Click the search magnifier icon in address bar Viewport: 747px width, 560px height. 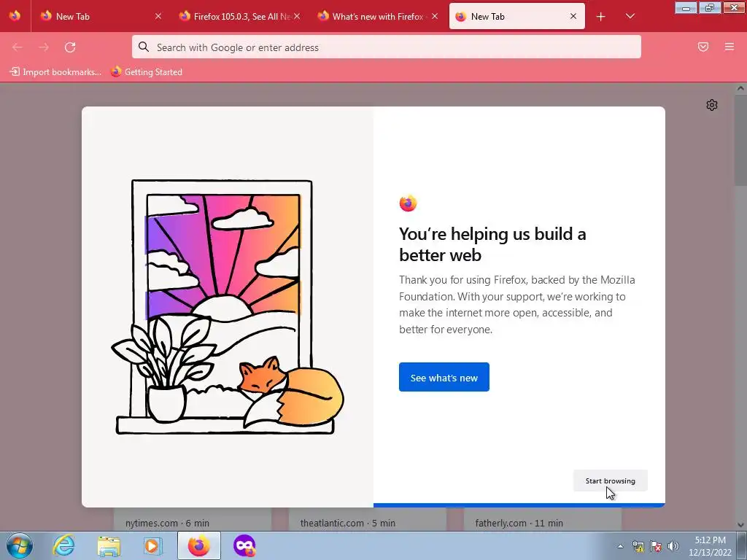point(144,47)
